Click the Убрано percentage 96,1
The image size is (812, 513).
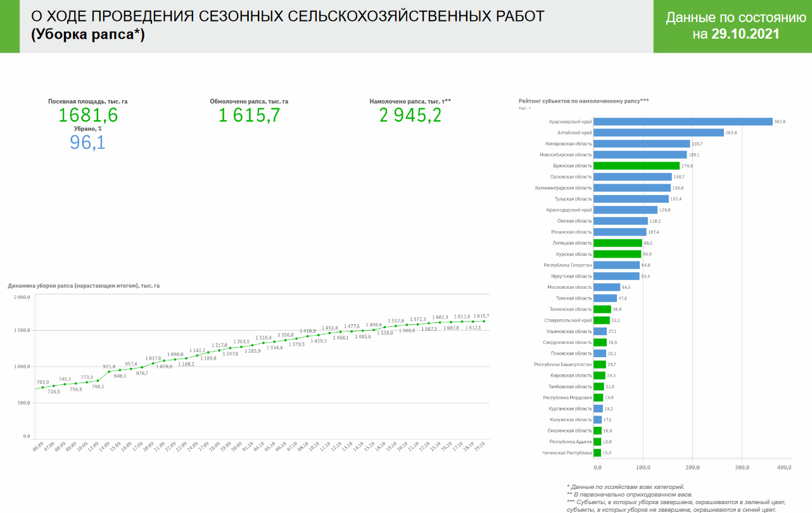pyautogui.click(x=87, y=142)
